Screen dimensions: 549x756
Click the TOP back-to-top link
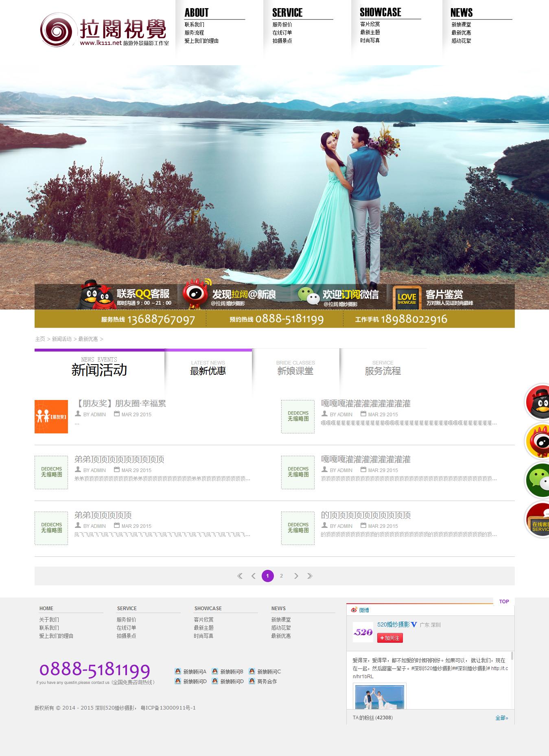pyautogui.click(x=504, y=602)
